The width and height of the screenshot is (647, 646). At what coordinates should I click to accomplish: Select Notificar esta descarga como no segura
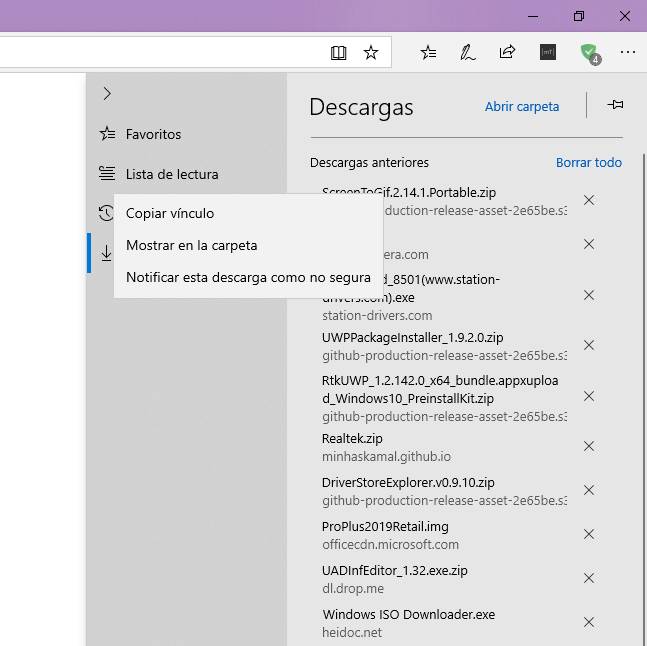[x=248, y=277]
